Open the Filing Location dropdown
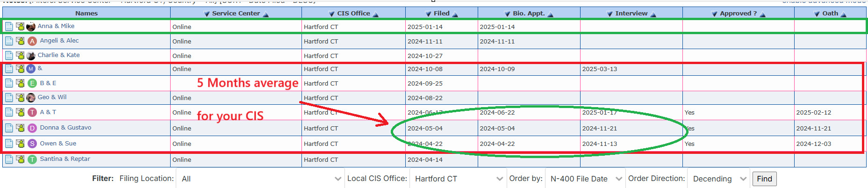868x188 pixels. 260,179
